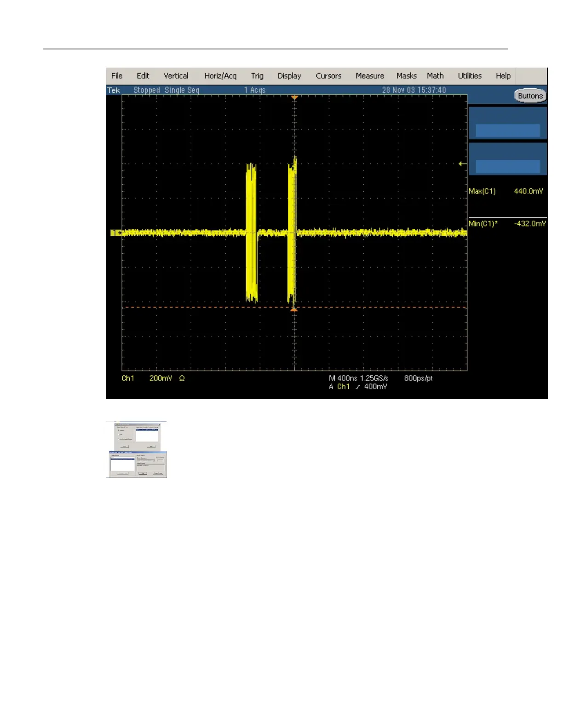This screenshot has width=563, height=728.
Task: Click the Tek logo label
Action: coord(114,90)
